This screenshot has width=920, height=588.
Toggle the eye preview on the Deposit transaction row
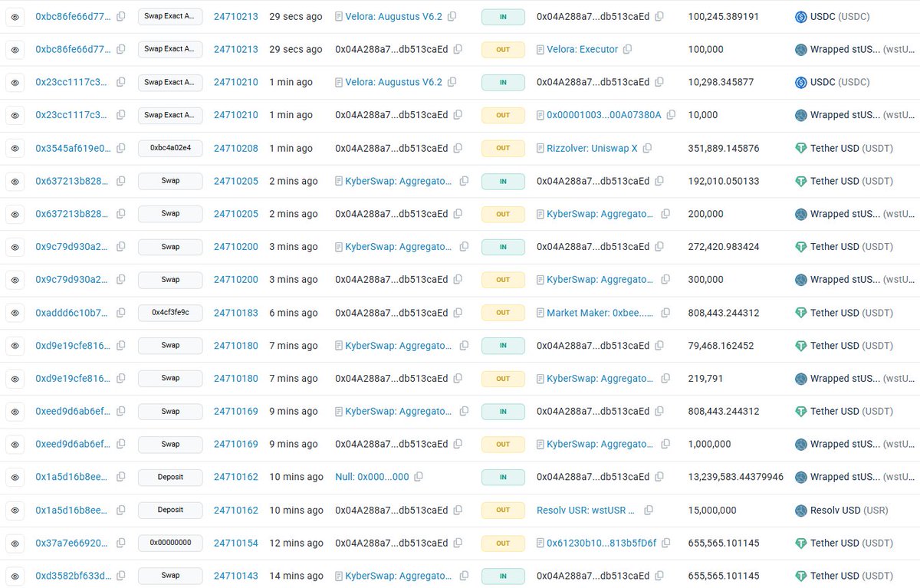[x=15, y=477]
